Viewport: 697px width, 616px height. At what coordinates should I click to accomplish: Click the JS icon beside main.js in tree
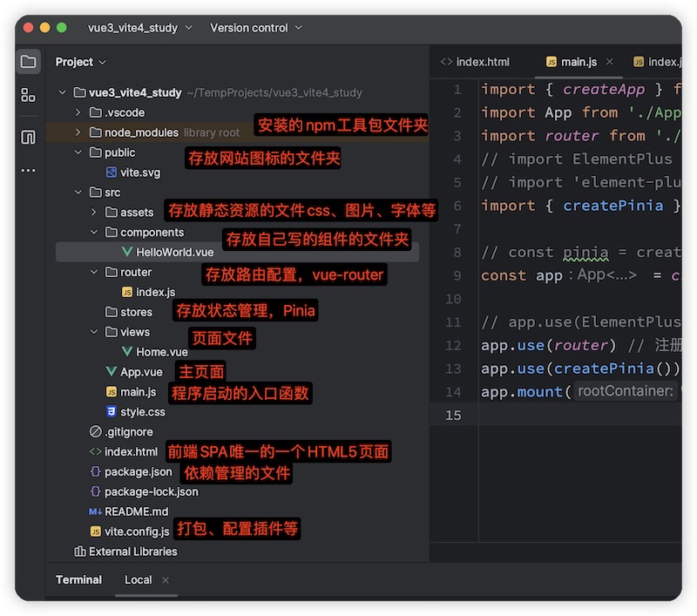(x=112, y=391)
